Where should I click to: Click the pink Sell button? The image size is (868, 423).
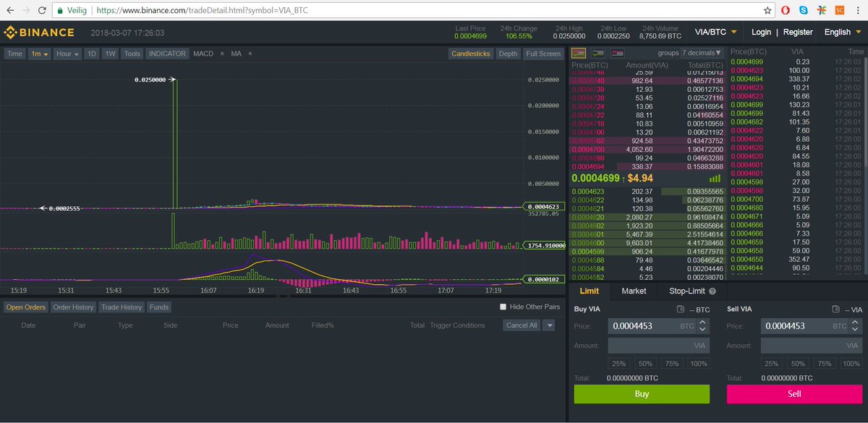(794, 394)
